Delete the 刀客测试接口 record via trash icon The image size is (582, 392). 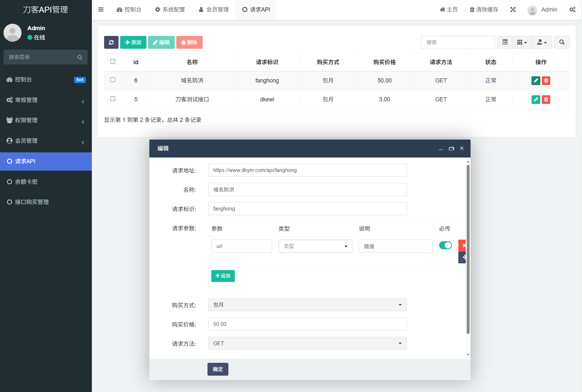click(546, 99)
